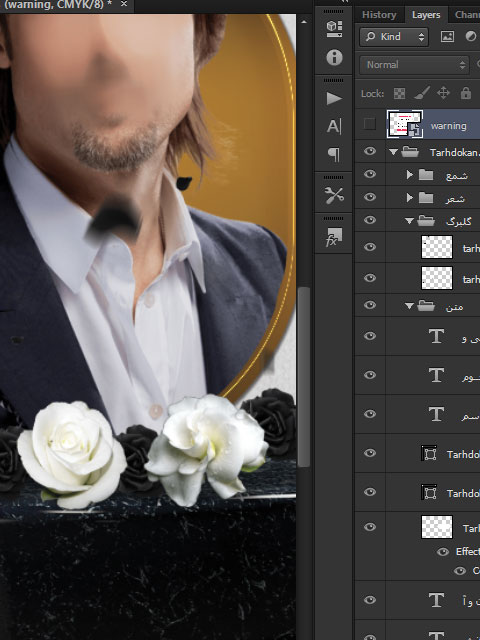Click the گلبرگ group folder icon

click(x=426, y=221)
